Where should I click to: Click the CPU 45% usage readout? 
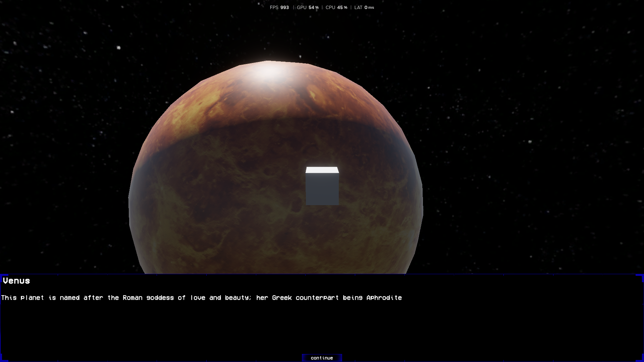pyautogui.click(x=336, y=7)
